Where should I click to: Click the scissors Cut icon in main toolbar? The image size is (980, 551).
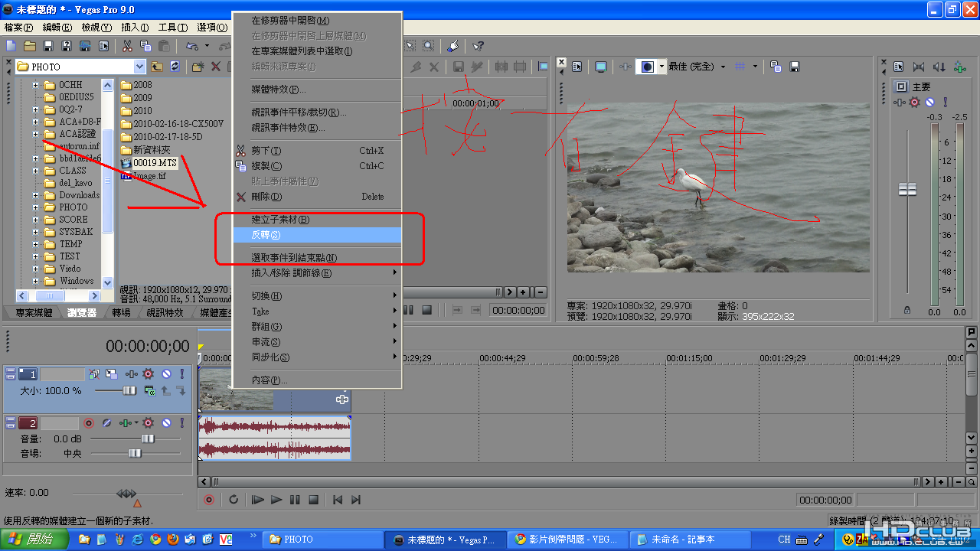point(127,46)
